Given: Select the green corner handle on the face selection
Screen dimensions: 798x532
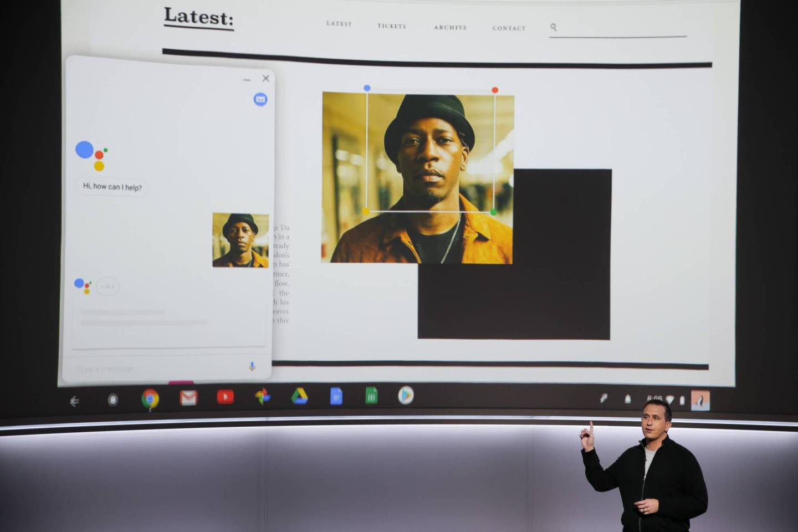Looking at the screenshot, I should 494,211.
